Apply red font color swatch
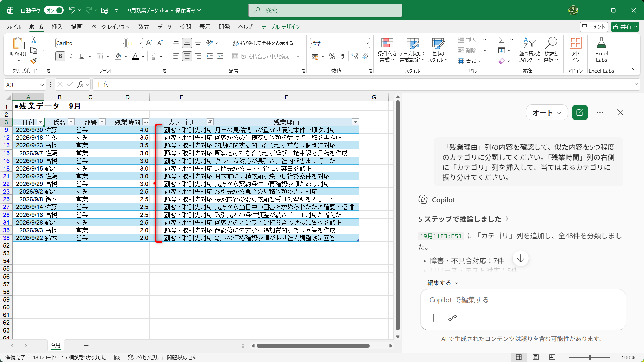Viewport: 644px width, 362px height. [135, 56]
